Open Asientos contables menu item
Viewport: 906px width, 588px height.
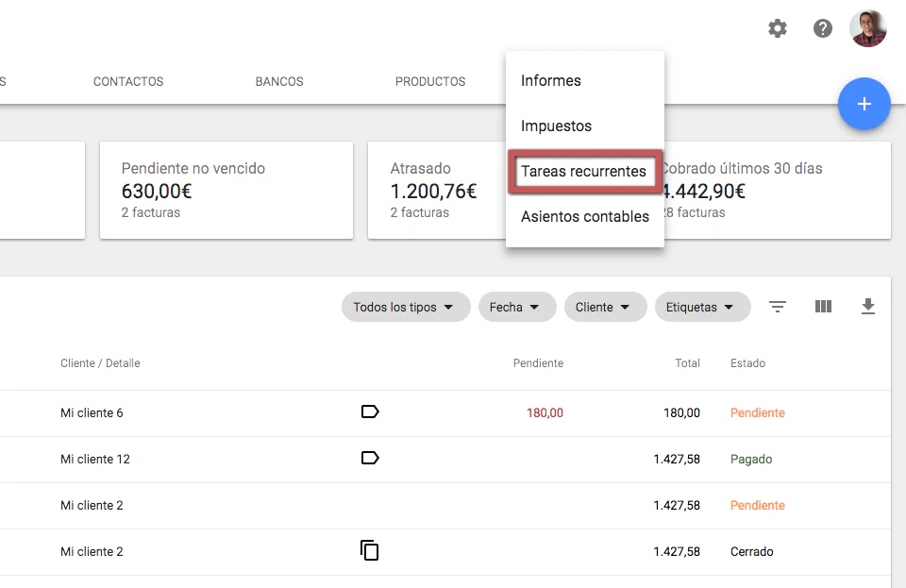(584, 217)
